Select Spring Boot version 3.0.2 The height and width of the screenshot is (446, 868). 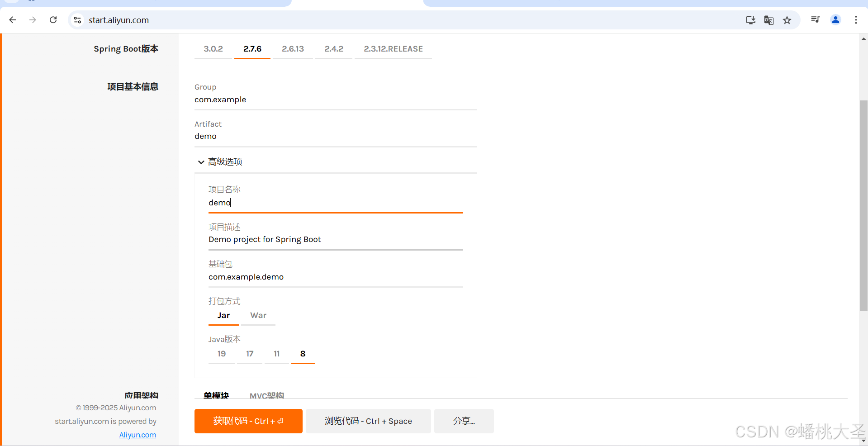[213, 49]
